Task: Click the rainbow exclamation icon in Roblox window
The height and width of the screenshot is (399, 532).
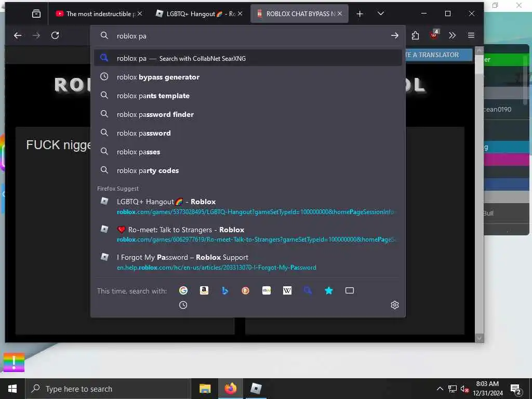Action: (14, 362)
